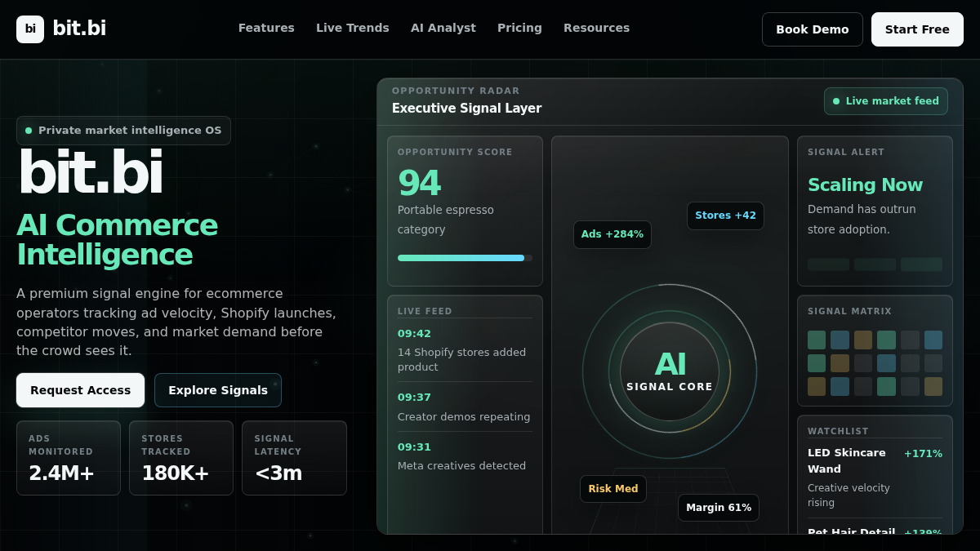
Task: Click the Stores +42 chip
Action: tap(725, 216)
